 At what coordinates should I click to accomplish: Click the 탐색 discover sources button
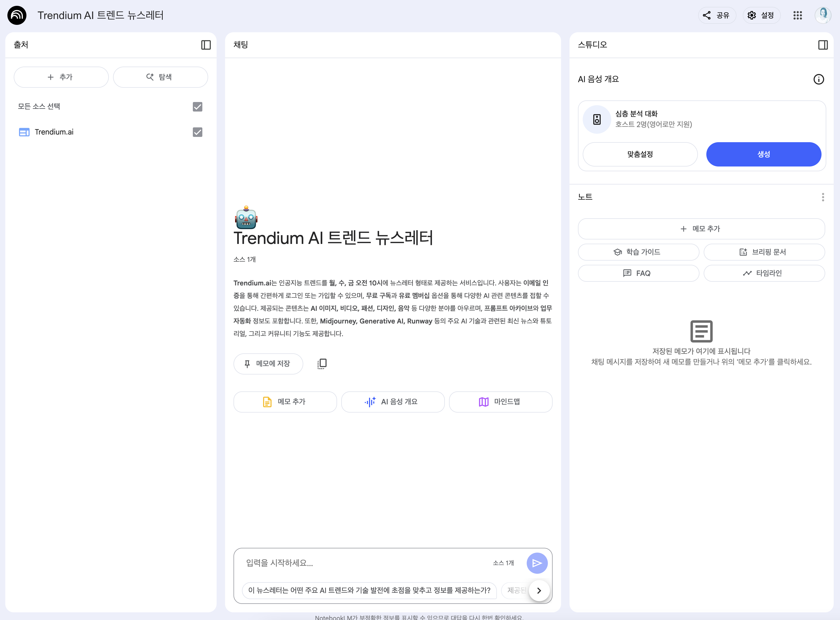point(160,77)
